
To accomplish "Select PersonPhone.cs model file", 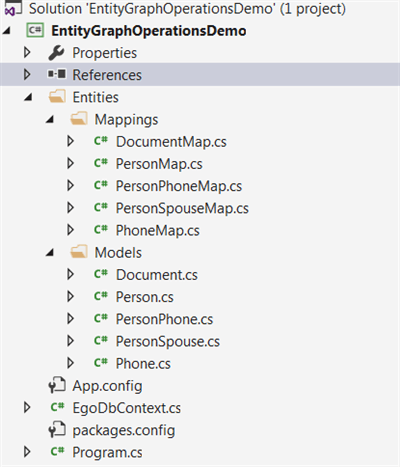I will 164,319.
